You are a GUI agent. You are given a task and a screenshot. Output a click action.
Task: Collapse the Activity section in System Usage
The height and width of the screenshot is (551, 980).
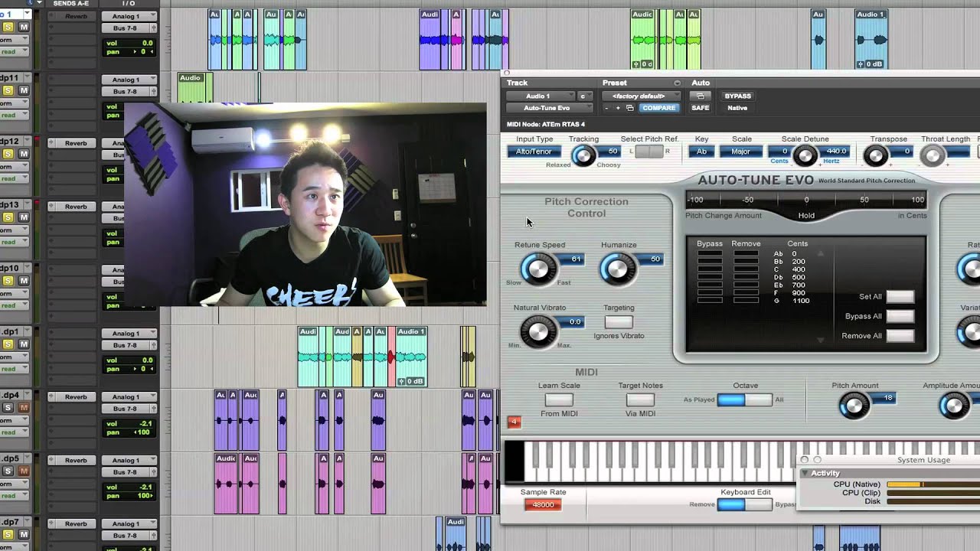[x=805, y=473]
